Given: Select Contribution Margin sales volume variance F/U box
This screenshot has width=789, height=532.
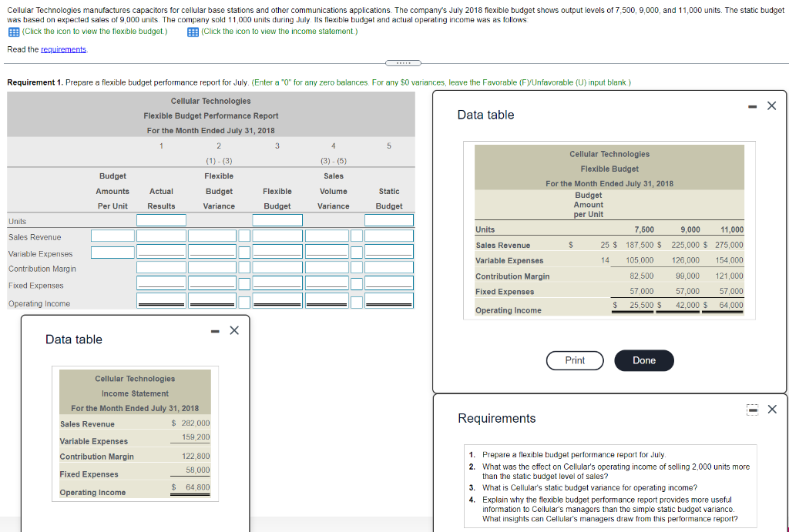Looking at the screenshot, I should pos(357,267).
